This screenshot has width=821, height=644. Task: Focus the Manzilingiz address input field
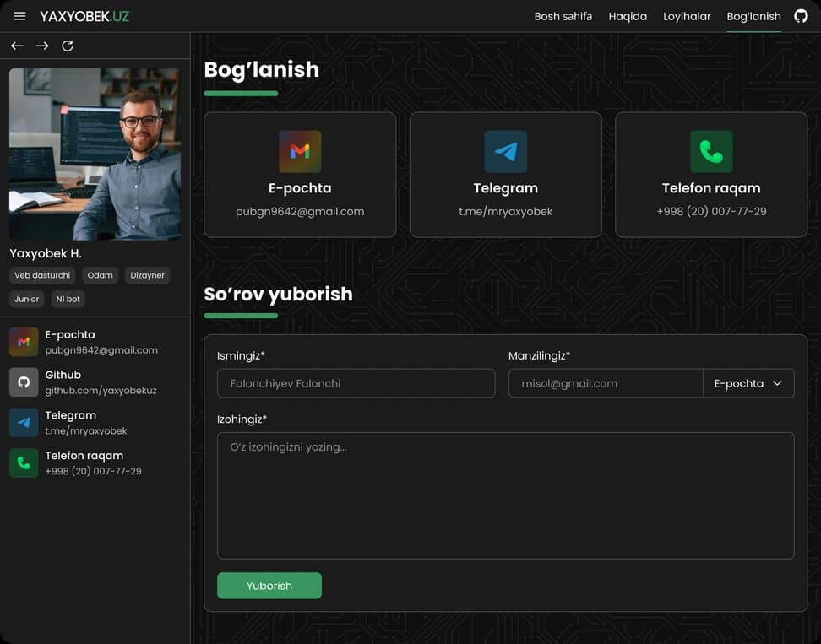tap(606, 383)
